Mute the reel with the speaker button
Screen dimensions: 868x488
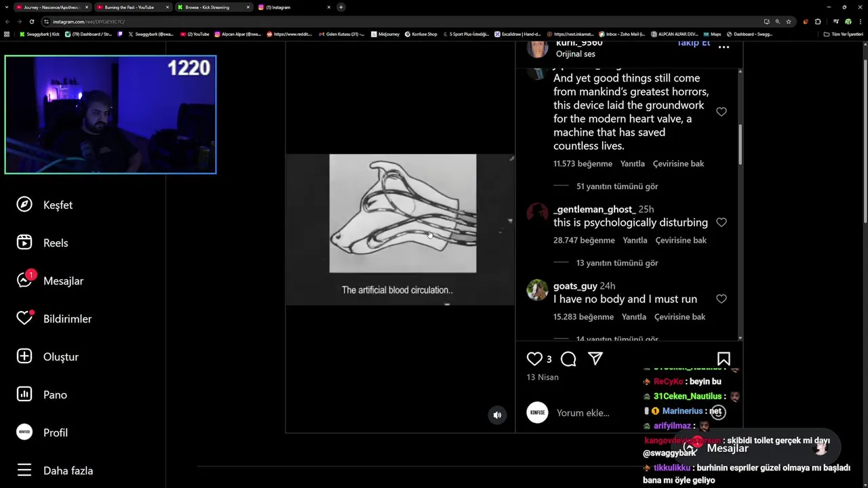pos(497,415)
